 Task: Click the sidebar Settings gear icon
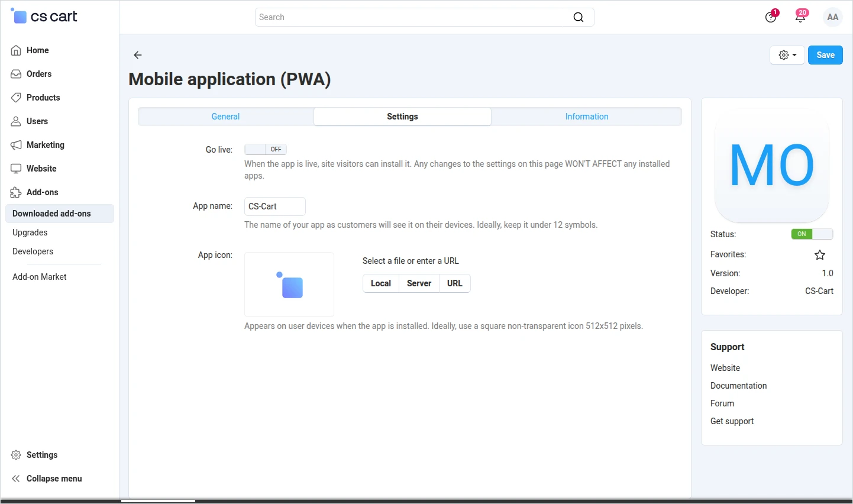[16, 455]
